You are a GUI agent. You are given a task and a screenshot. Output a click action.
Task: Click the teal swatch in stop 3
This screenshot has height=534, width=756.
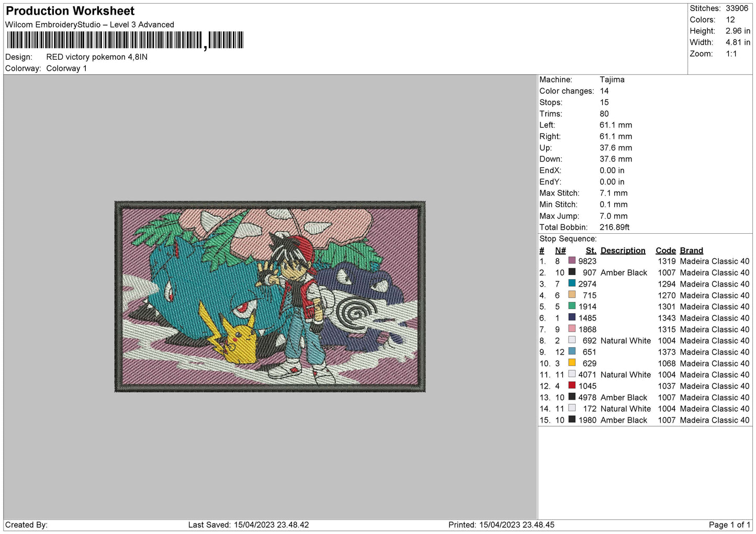572,283
